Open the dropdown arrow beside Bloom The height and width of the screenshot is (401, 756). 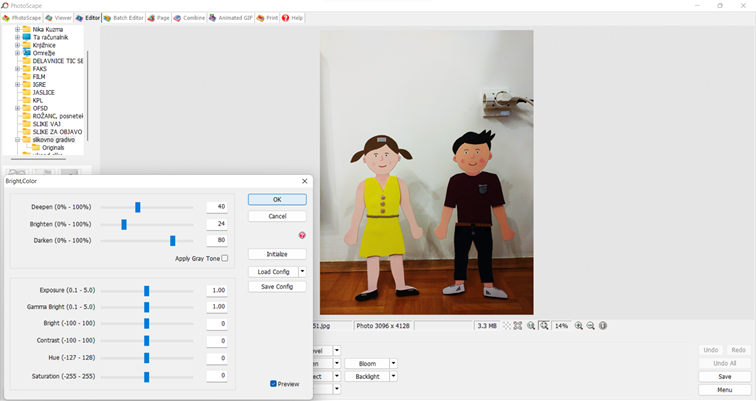(x=393, y=363)
